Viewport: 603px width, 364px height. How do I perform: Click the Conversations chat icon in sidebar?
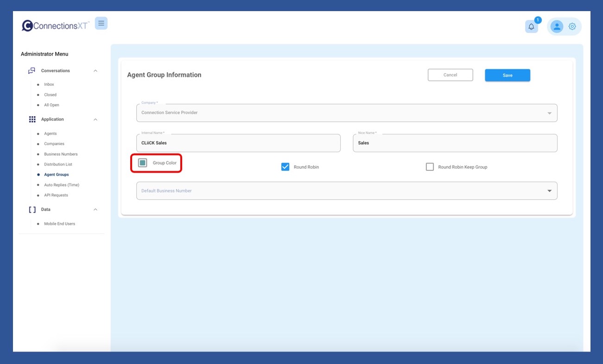click(x=32, y=71)
